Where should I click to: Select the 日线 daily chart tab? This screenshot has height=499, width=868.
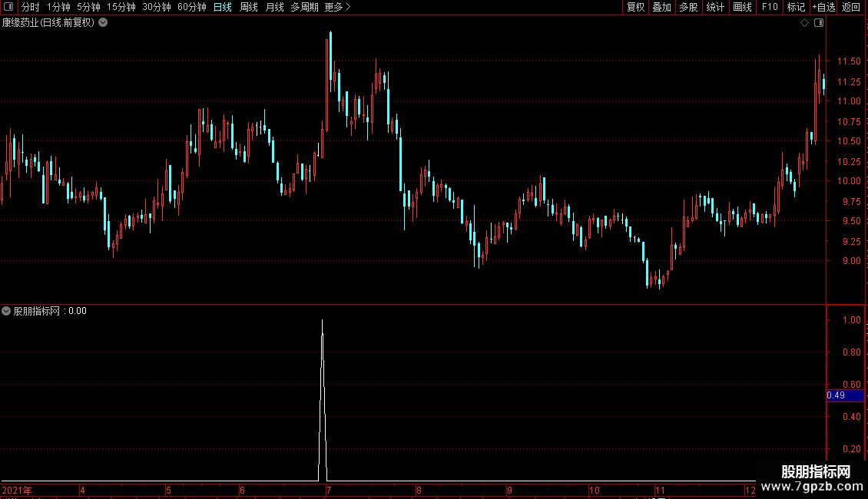pyautogui.click(x=223, y=7)
